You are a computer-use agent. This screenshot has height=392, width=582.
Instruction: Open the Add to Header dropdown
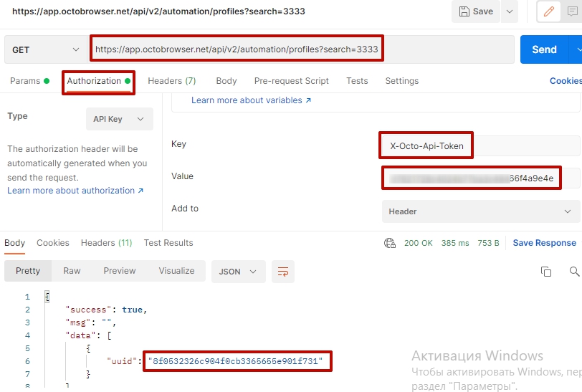(x=481, y=211)
